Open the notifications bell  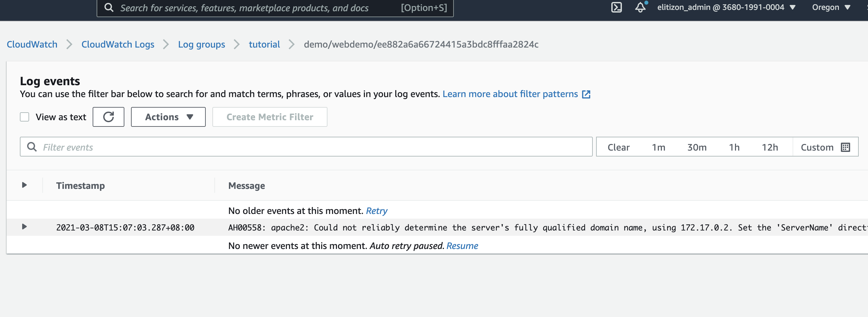click(640, 7)
